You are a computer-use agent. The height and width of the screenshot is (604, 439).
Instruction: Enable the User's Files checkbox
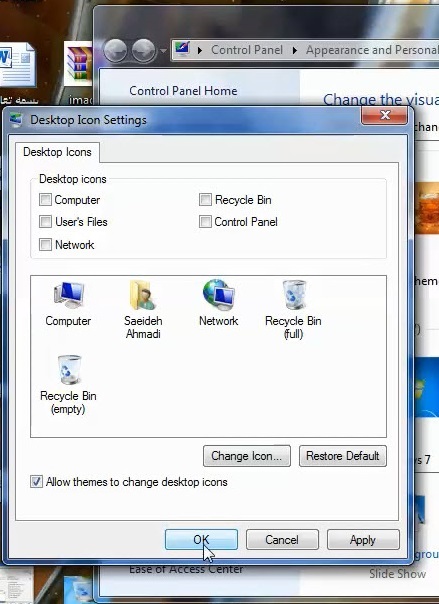coord(45,221)
